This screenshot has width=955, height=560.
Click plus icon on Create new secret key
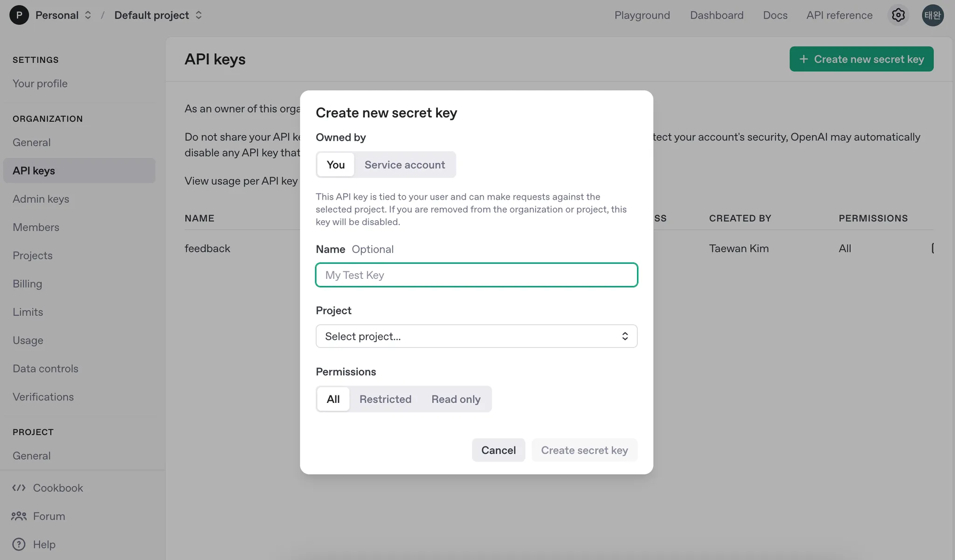tap(803, 59)
